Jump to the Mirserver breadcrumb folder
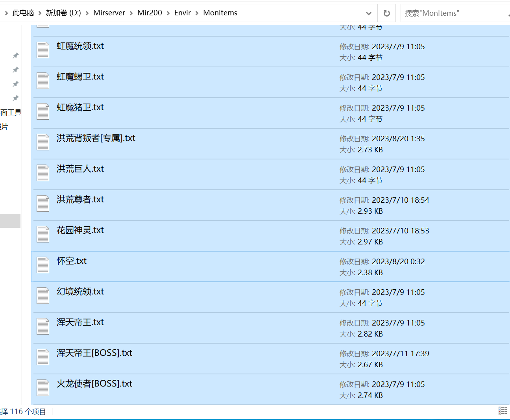 point(109,13)
